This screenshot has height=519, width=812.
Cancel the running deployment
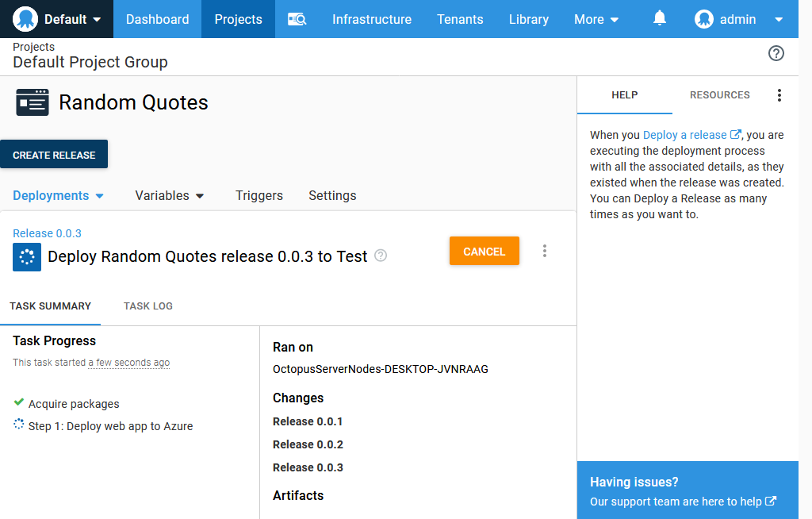[485, 251]
